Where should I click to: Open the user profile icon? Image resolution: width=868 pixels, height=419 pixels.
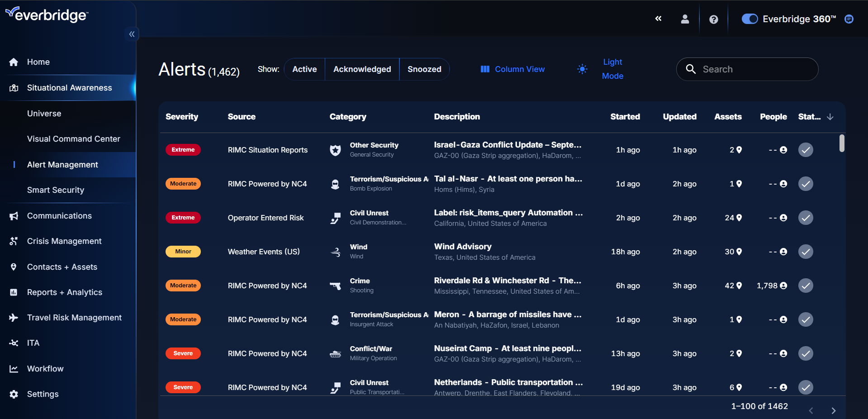click(685, 19)
